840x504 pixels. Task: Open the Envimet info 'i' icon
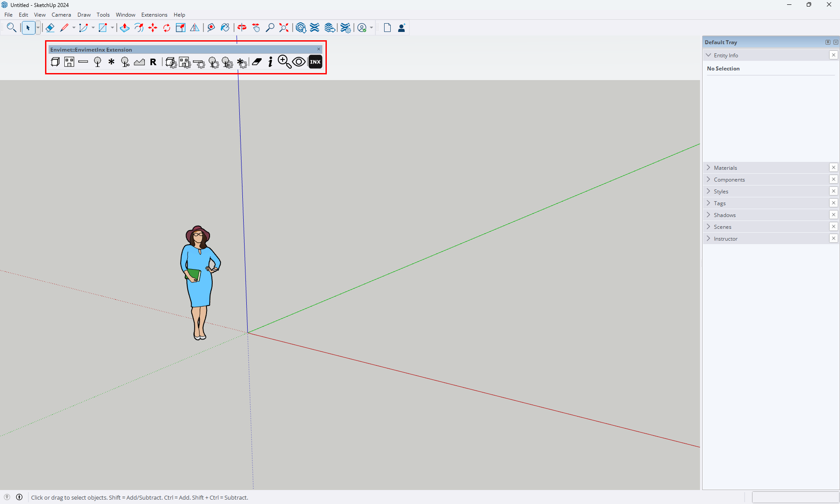[x=270, y=62]
